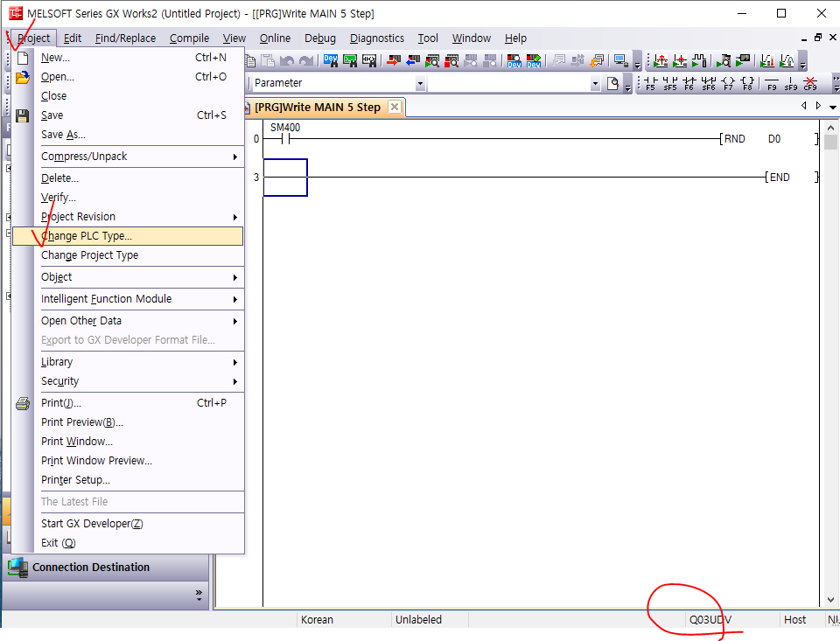Open the Online menu

275,38
